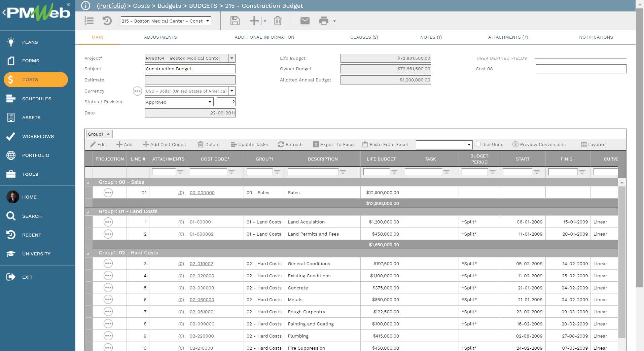Open cost code link 01-000001
The height and width of the screenshot is (351, 644).
coord(201,222)
